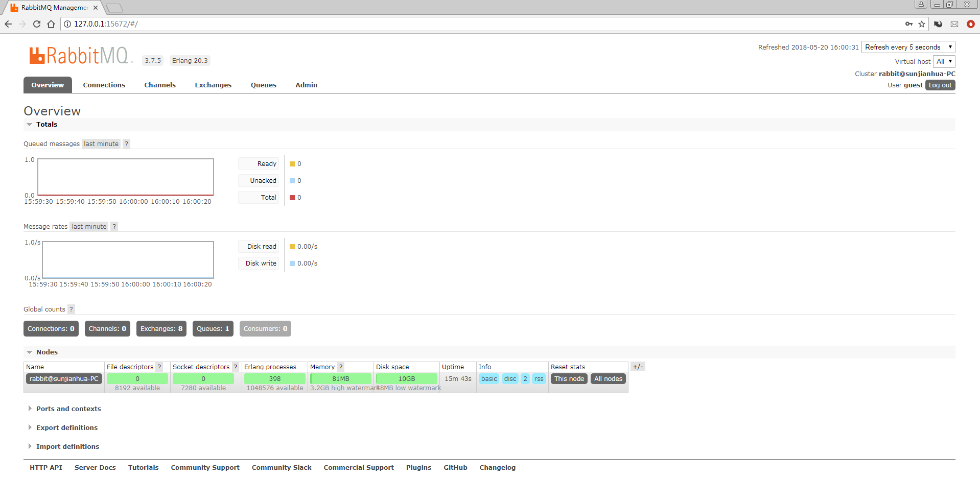Click the browser bookmark star icon
980x479 pixels.
click(921, 24)
